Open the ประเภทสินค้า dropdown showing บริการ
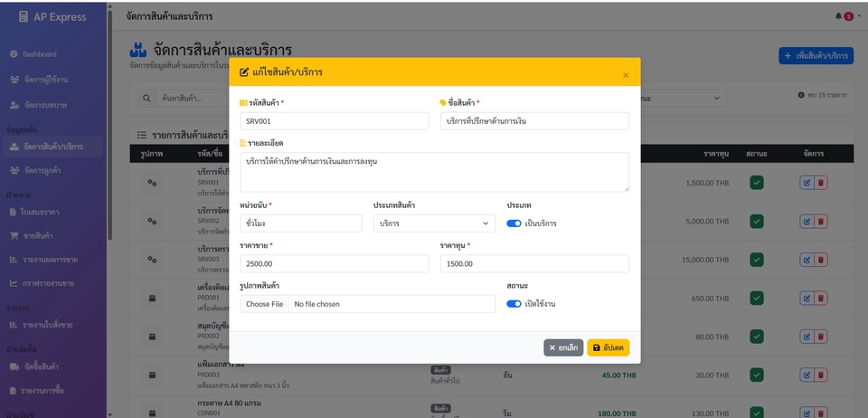 (x=434, y=223)
